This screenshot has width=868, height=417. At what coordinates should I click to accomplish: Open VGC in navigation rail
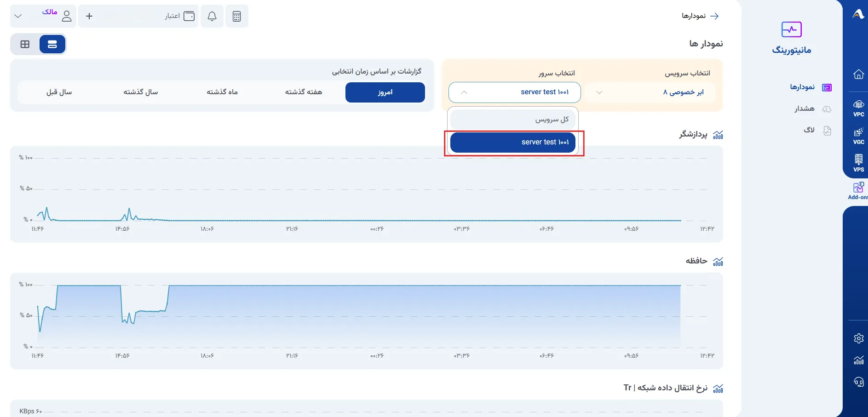[x=858, y=136]
